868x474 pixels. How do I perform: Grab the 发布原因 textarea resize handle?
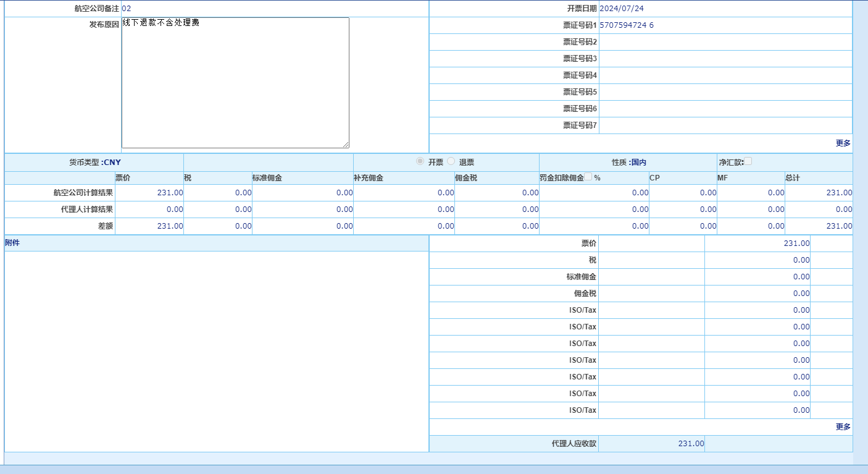click(346, 145)
